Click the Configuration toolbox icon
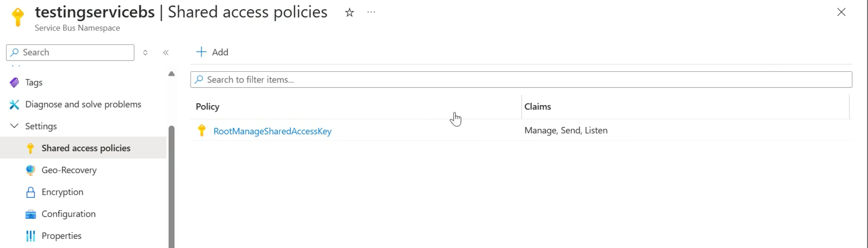 pyautogui.click(x=30, y=214)
